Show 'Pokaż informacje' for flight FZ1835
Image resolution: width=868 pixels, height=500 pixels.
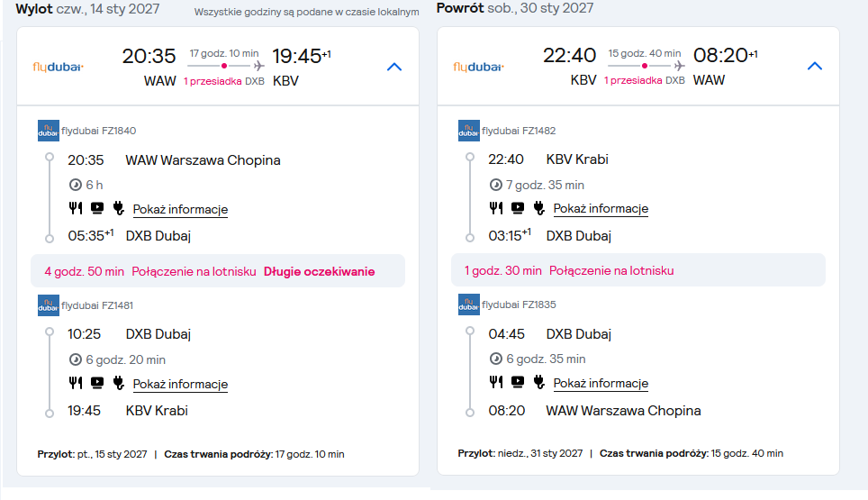601,383
